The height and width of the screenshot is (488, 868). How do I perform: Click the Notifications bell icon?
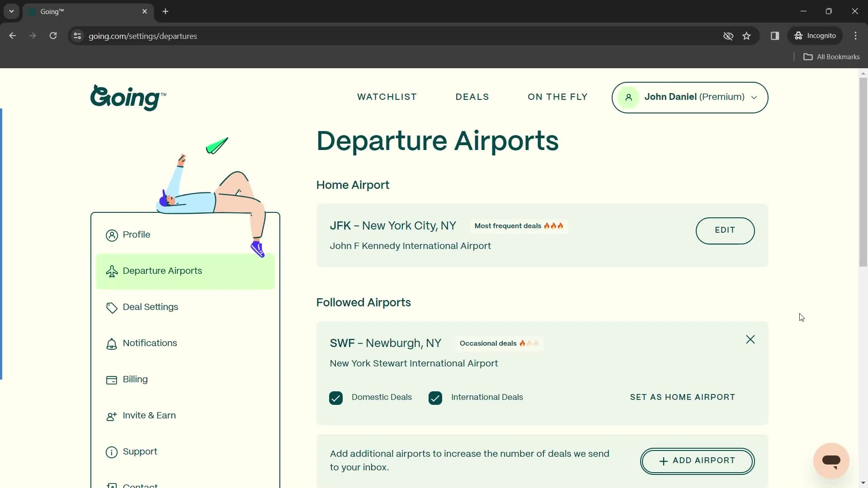click(112, 344)
